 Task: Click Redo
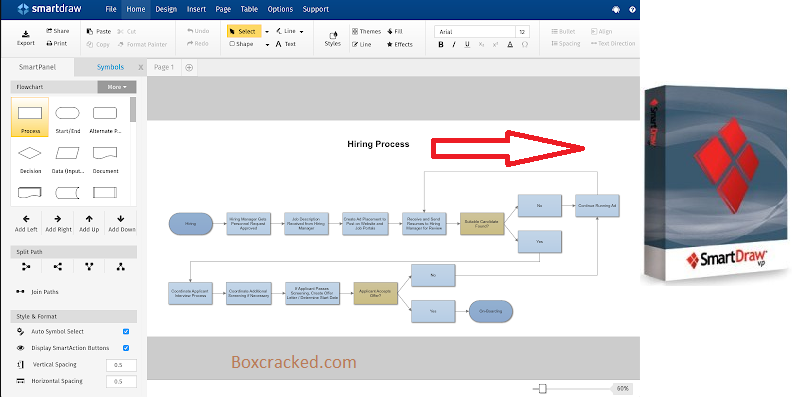pyautogui.click(x=197, y=43)
